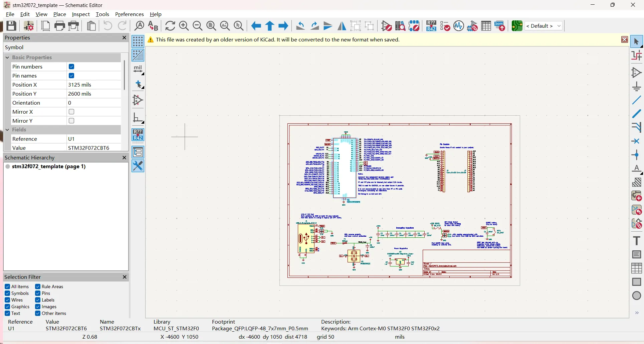This screenshot has height=344, width=644.
Task: Navigate back using the blue left arrow
Action: point(256,26)
